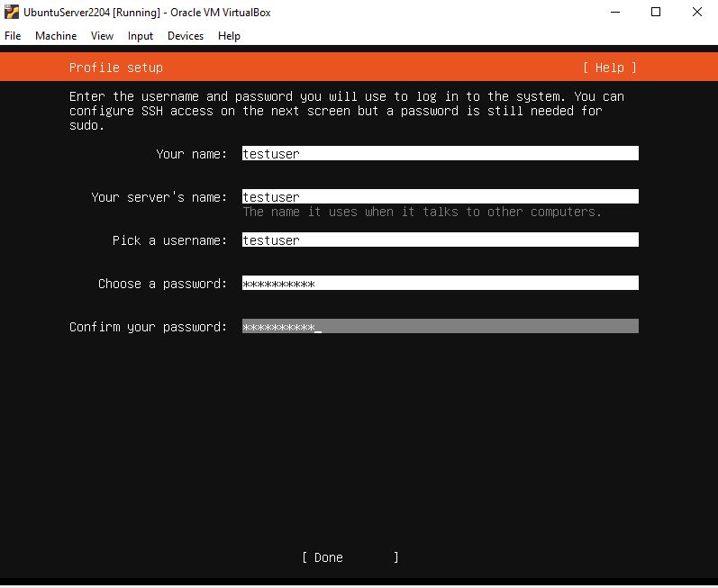Click the Profile setup heading

[x=116, y=68]
